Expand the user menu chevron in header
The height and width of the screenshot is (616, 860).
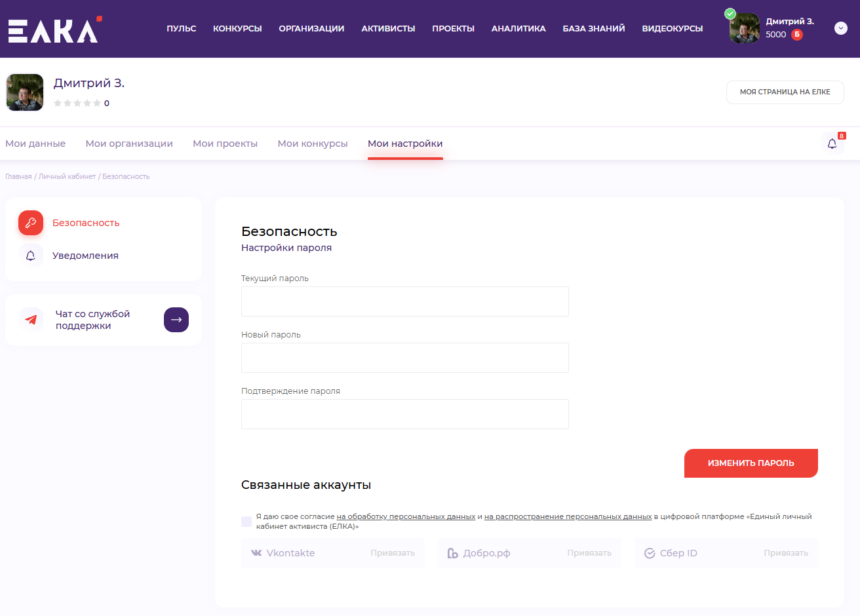pos(841,28)
